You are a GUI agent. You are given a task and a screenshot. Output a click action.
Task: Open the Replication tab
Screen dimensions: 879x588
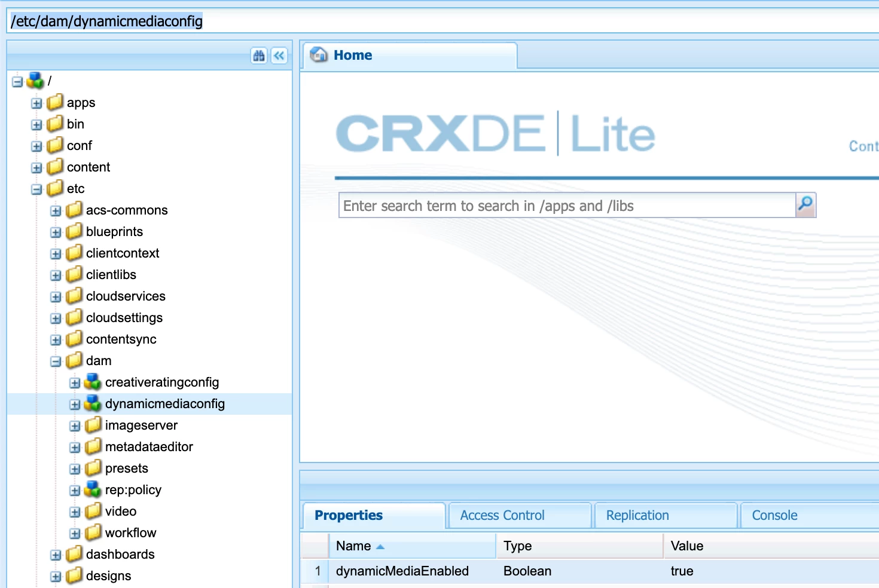(666, 515)
